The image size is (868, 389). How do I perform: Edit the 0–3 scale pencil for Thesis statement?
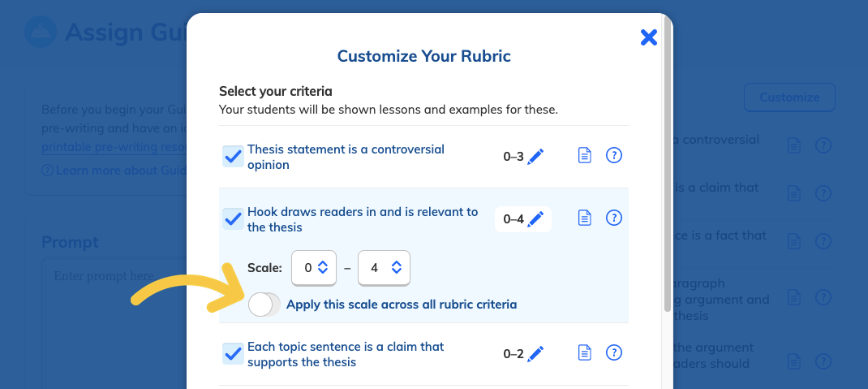click(x=535, y=156)
